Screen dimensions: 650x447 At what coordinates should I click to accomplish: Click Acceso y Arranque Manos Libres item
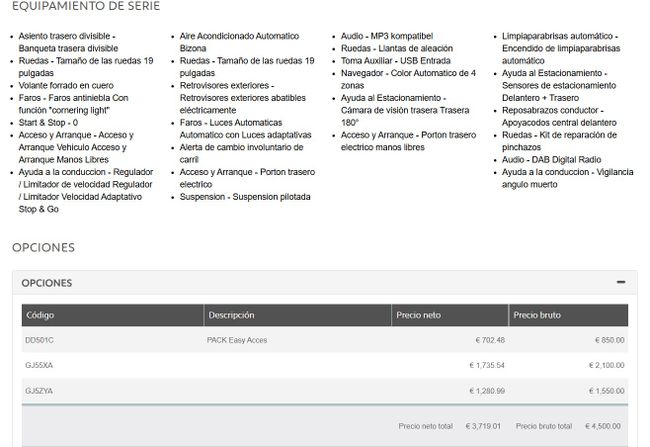click(76, 147)
